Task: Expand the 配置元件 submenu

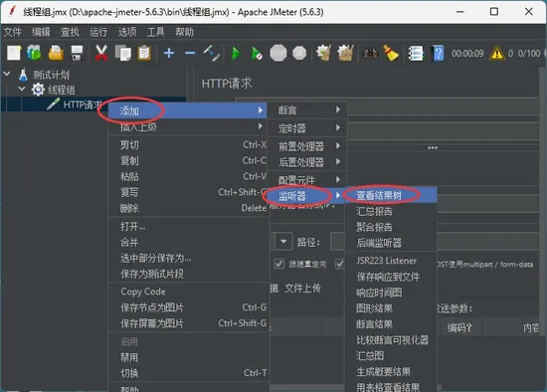Action: coord(307,180)
